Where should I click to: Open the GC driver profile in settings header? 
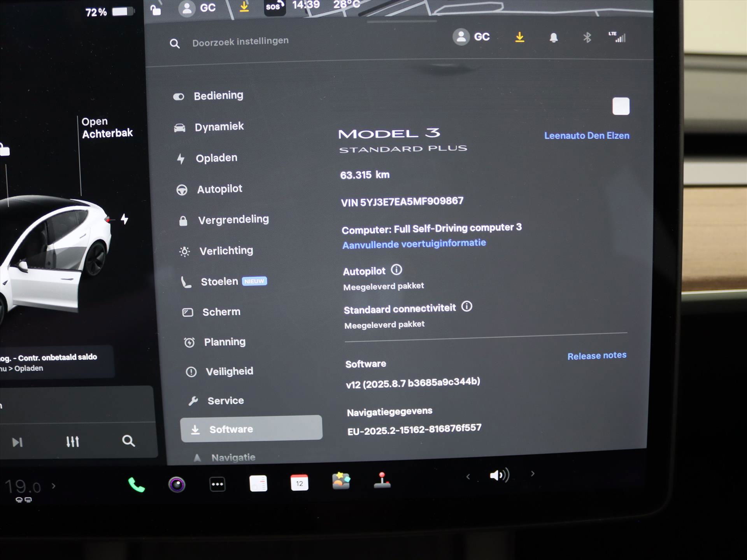pos(471,37)
